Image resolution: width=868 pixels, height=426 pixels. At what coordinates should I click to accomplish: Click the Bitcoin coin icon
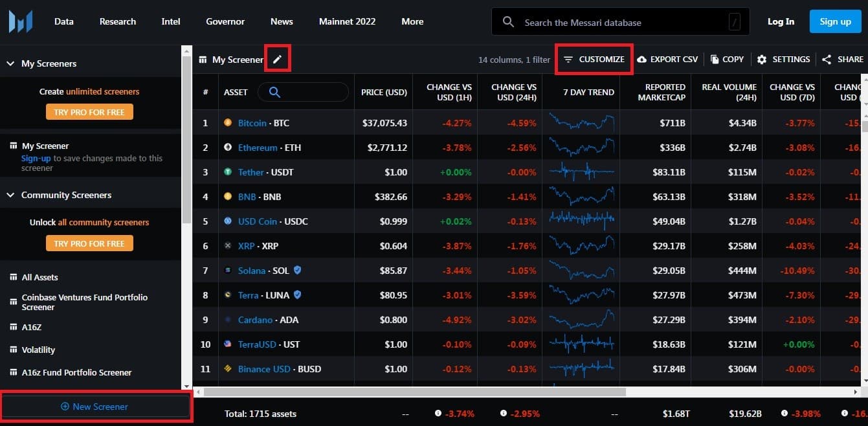tap(228, 122)
